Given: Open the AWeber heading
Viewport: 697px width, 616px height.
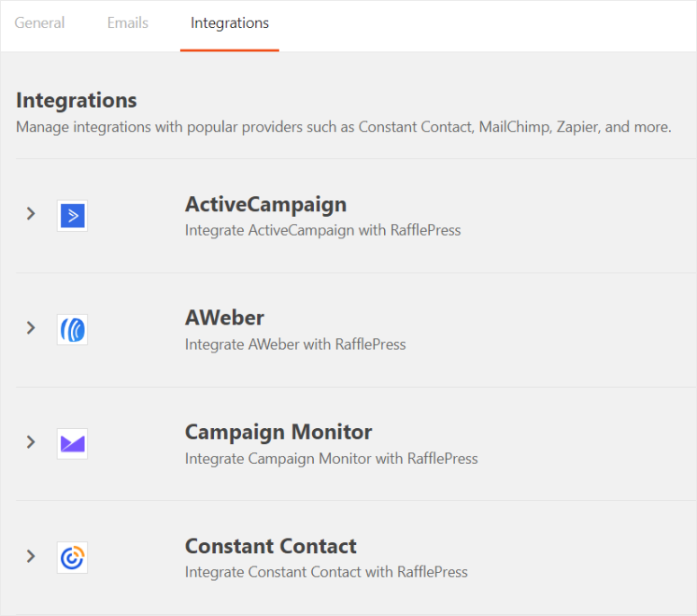Looking at the screenshot, I should click(x=225, y=317).
